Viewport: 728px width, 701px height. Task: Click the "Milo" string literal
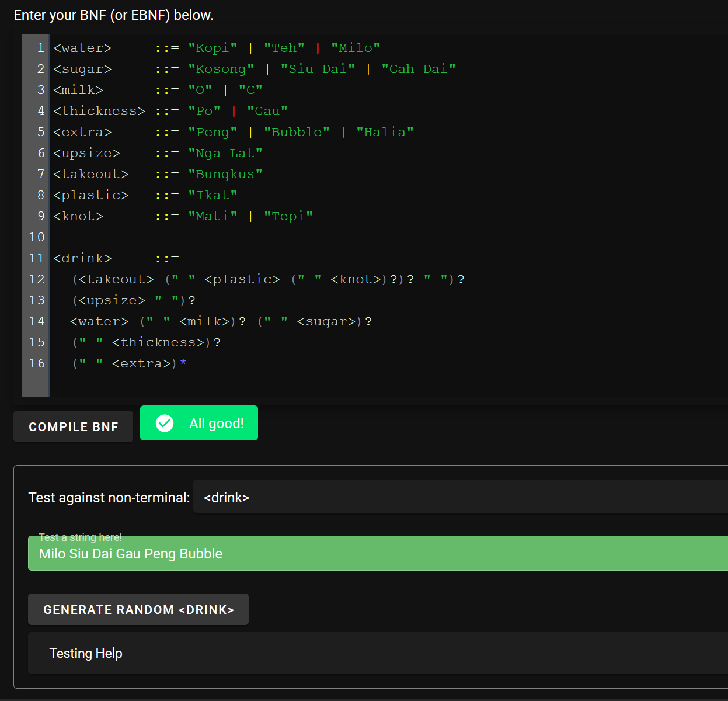tap(356, 48)
